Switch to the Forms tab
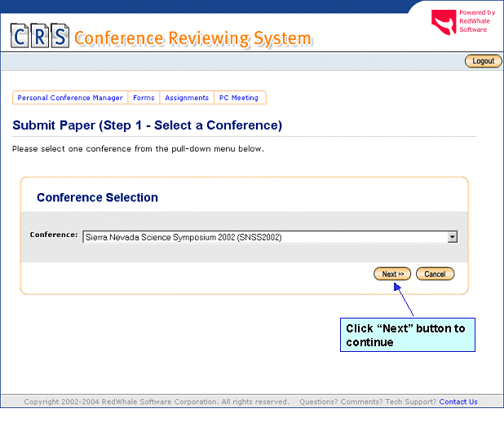Image resolution: width=504 pixels, height=435 pixels. (x=144, y=98)
